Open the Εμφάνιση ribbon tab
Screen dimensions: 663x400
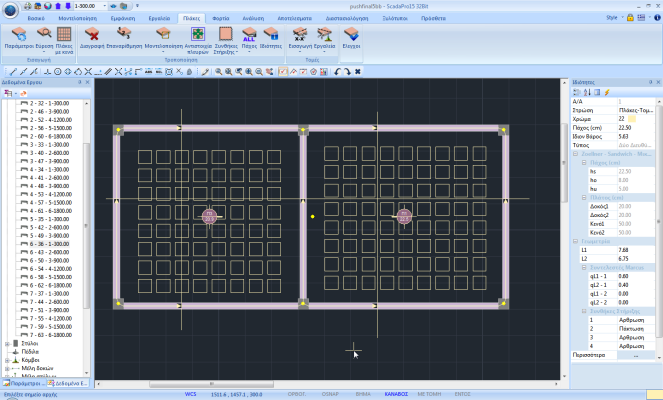point(123,18)
